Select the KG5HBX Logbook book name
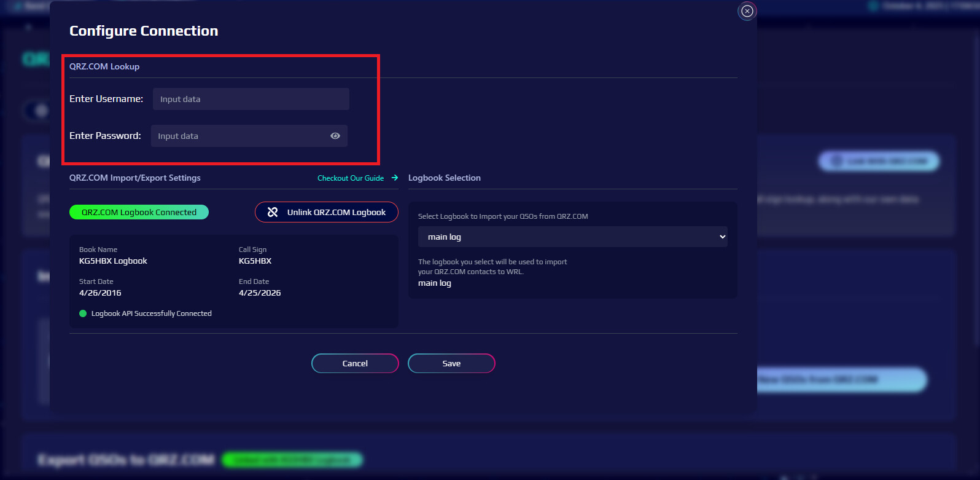 click(x=113, y=261)
